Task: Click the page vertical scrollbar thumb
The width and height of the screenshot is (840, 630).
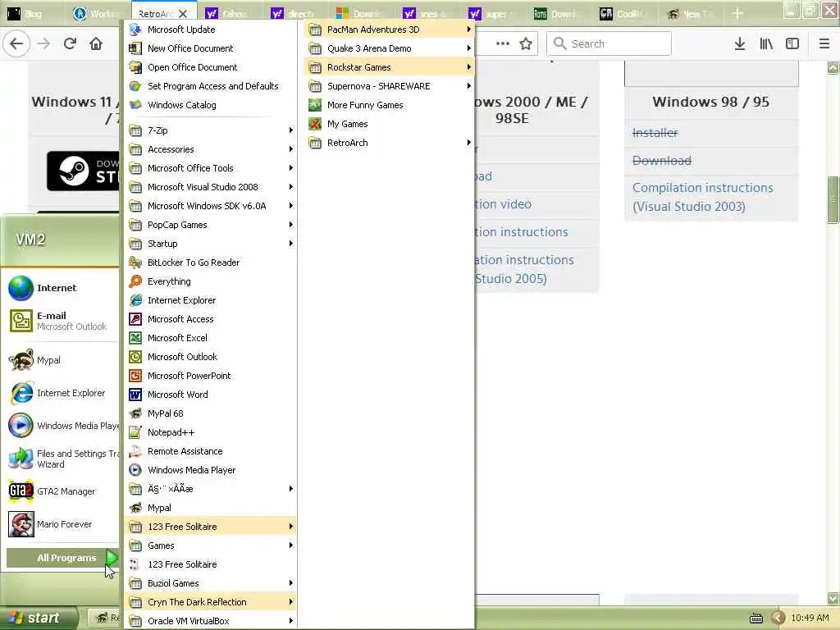Action: [x=833, y=199]
